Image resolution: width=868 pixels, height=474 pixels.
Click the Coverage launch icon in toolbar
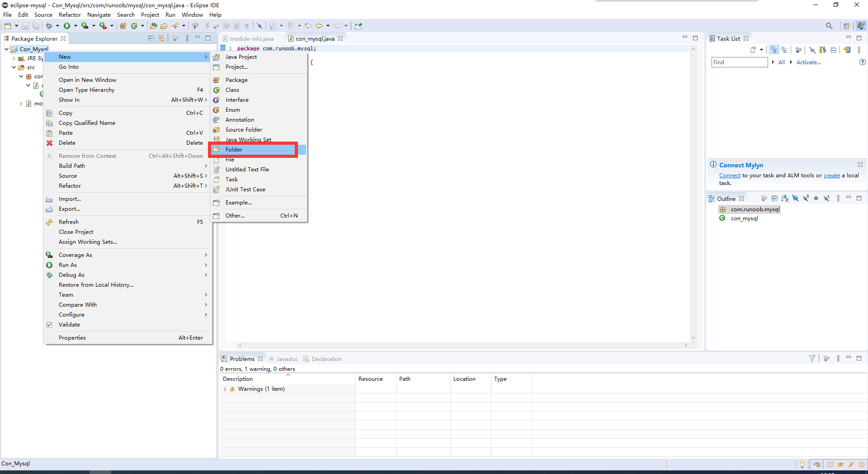tap(85, 26)
